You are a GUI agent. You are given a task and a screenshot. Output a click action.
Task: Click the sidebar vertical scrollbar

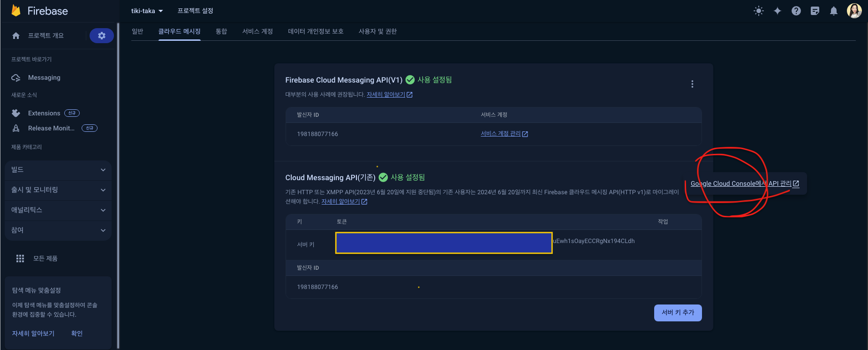tap(118, 185)
